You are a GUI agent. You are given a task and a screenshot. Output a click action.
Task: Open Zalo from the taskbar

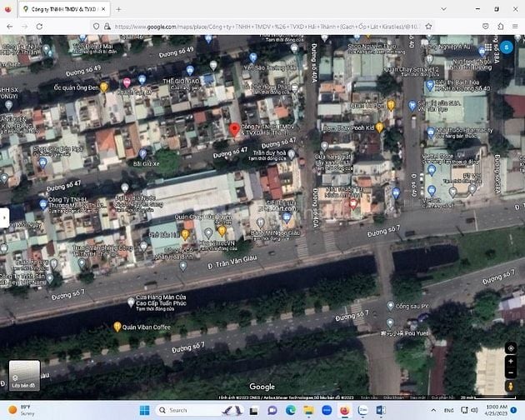(362, 410)
